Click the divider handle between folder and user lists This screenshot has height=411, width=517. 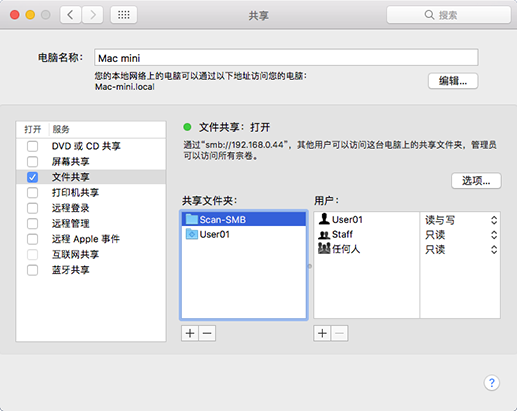tap(310, 266)
